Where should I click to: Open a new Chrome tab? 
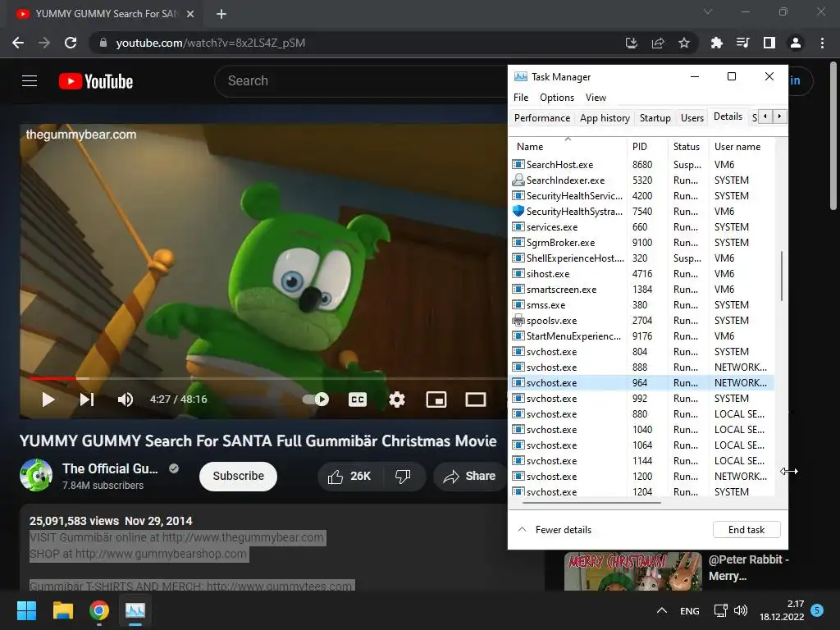pos(221,14)
